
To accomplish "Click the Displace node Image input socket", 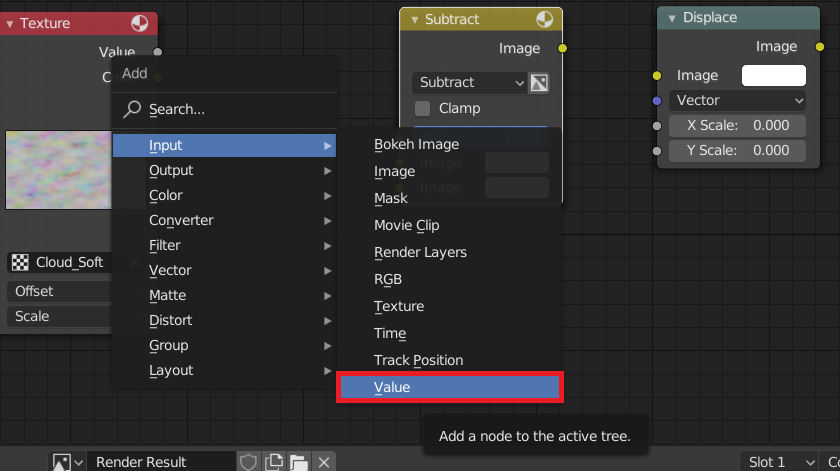I will (657, 76).
